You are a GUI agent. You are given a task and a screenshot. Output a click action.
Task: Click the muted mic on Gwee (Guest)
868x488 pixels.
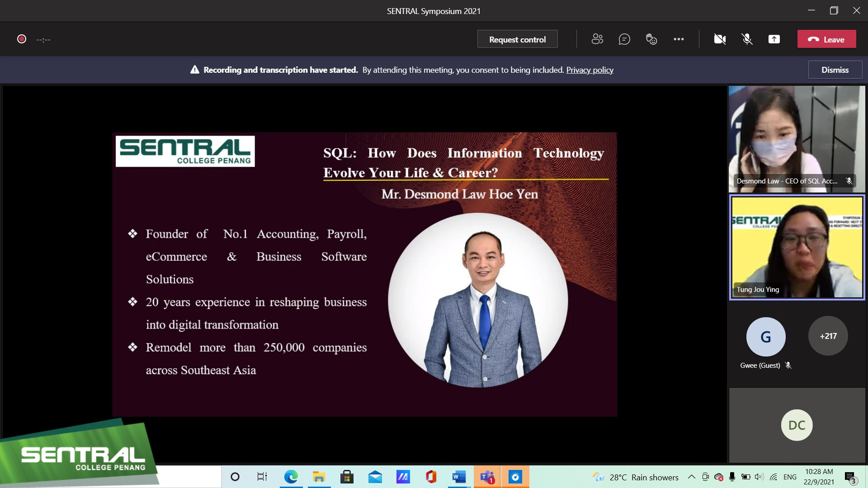click(788, 365)
